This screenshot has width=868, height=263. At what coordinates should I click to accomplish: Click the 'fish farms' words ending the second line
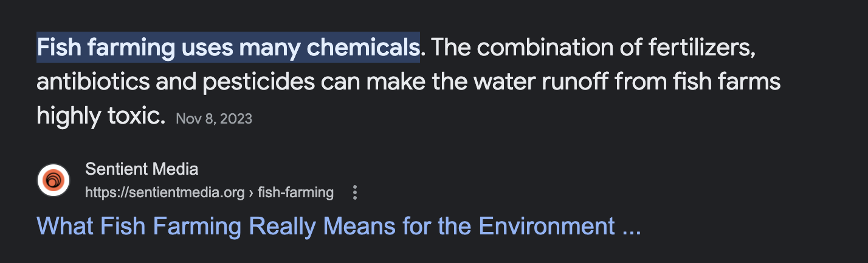[x=722, y=82]
